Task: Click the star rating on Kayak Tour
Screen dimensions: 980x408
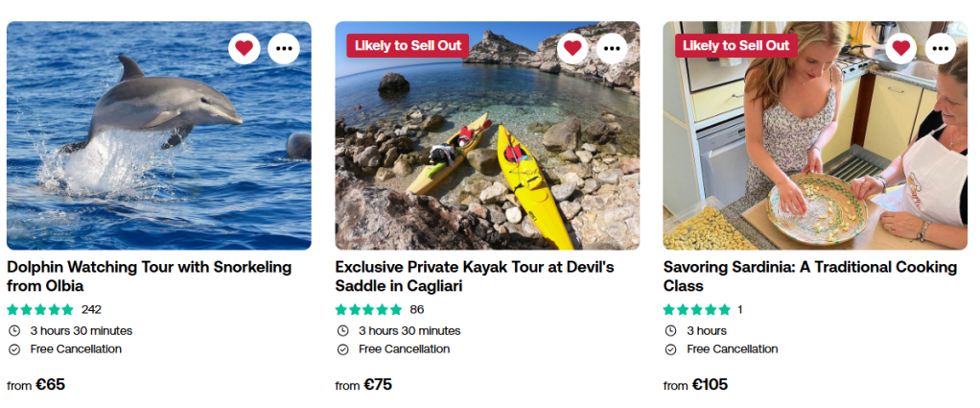Action: point(368,310)
